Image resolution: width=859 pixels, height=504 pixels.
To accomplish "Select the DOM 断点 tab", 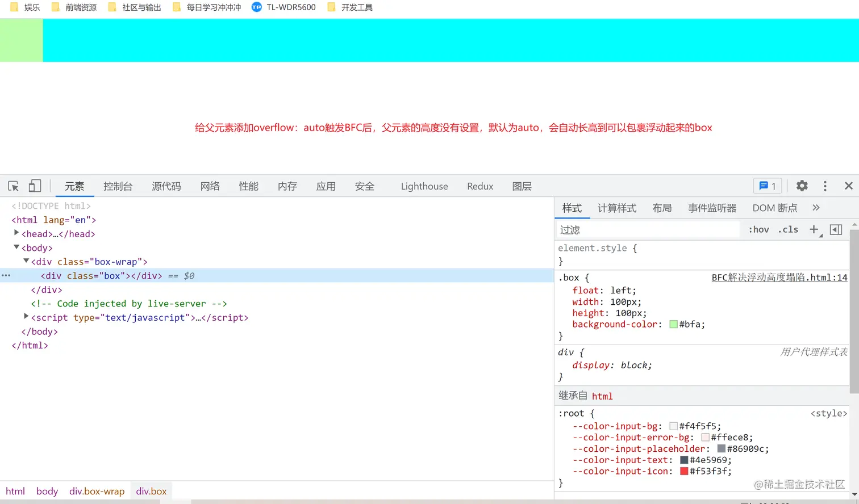I will (x=775, y=208).
